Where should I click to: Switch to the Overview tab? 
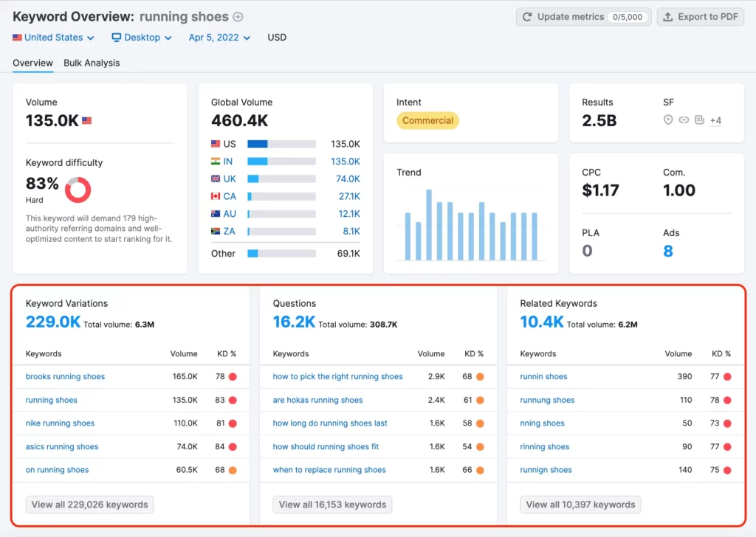click(x=32, y=63)
